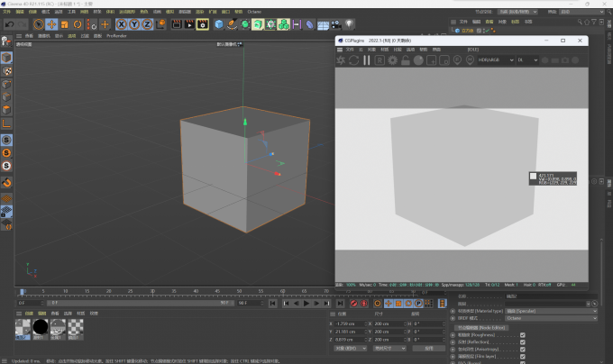Viewport: 613px width, 364px height.
Task: Open the size mode dropdown in coordinates
Action: (389, 348)
